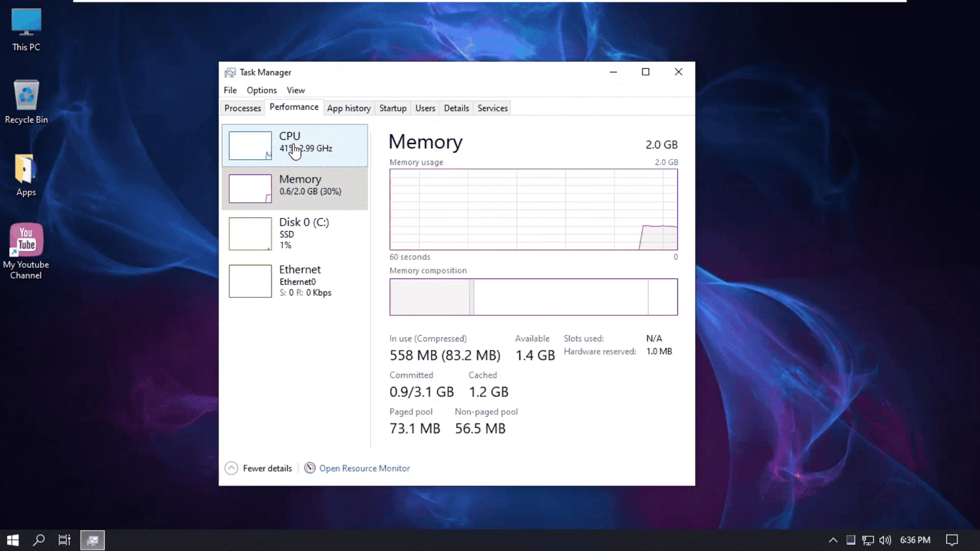
Task: Show hidden system tray icons
Action: (x=833, y=540)
